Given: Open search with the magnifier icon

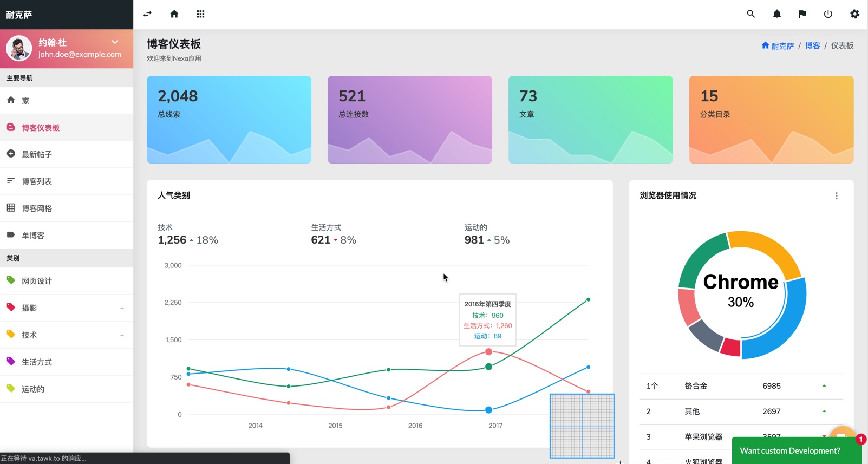Looking at the screenshot, I should click(x=750, y=14).
